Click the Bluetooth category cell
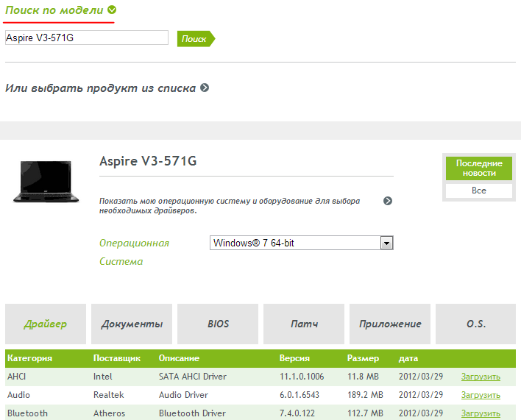This screenshot has height=420, width=521. [x=27, y=413]
